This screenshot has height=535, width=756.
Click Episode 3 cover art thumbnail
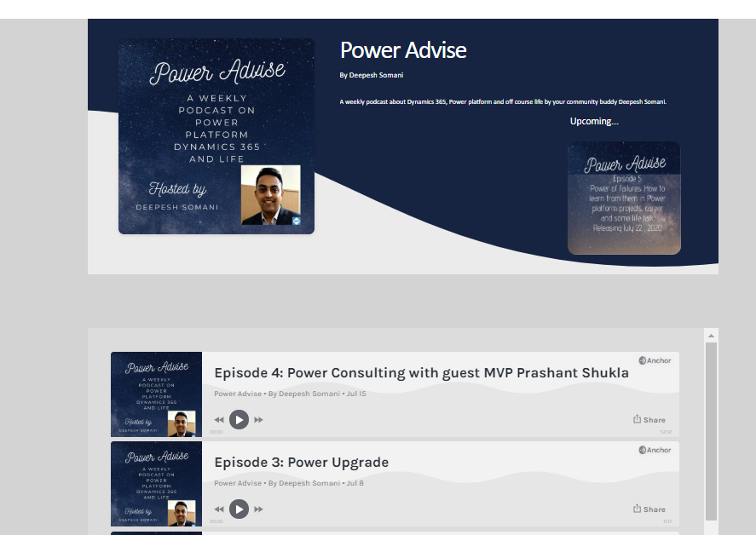click(x=156, y=484)
